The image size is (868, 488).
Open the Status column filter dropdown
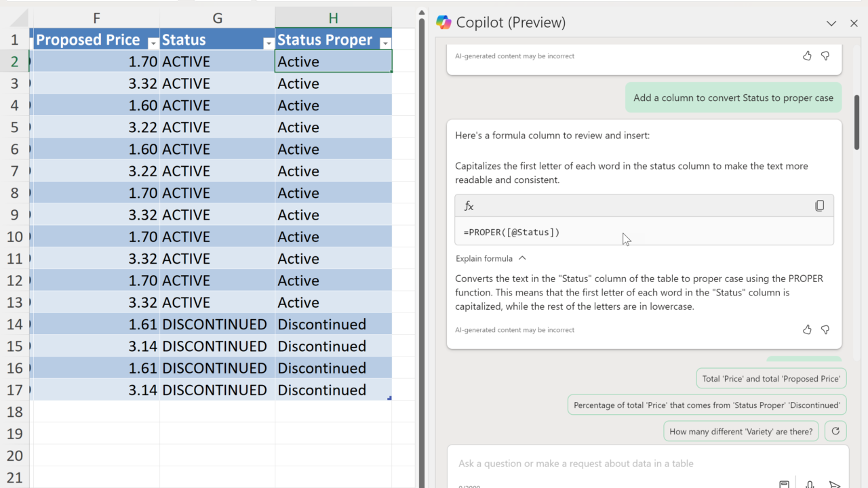tap(268, 43)
